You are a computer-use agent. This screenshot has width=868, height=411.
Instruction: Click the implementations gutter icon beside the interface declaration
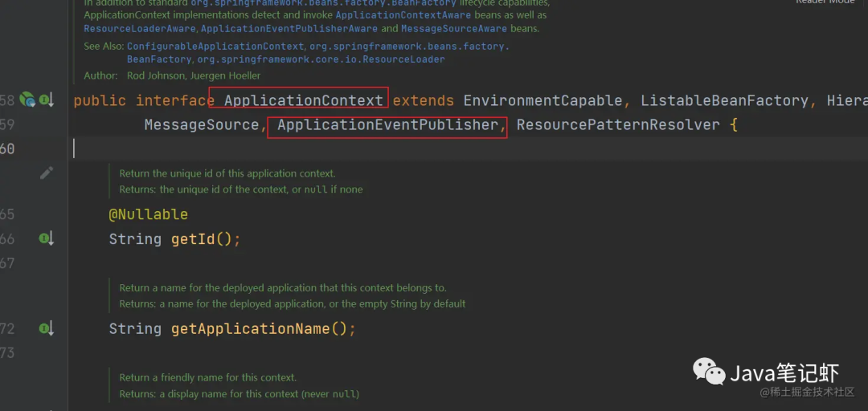(x=47, y=100)
